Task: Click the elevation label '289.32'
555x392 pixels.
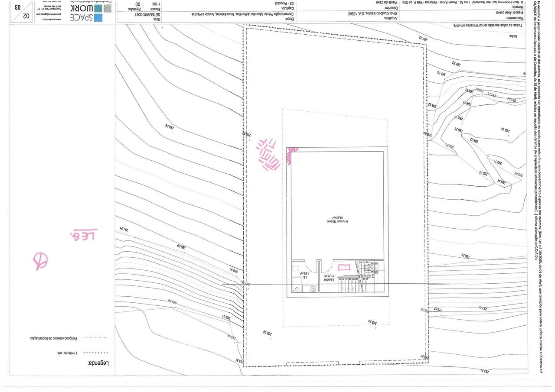Action: 473,140
